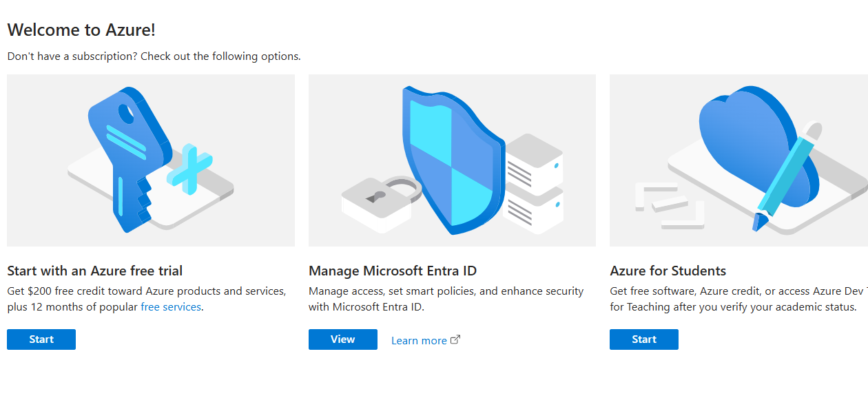Screen dimensions: 868x398
Task: Click the 'Get $200 free credit' description text
Action: coord(147,299)
